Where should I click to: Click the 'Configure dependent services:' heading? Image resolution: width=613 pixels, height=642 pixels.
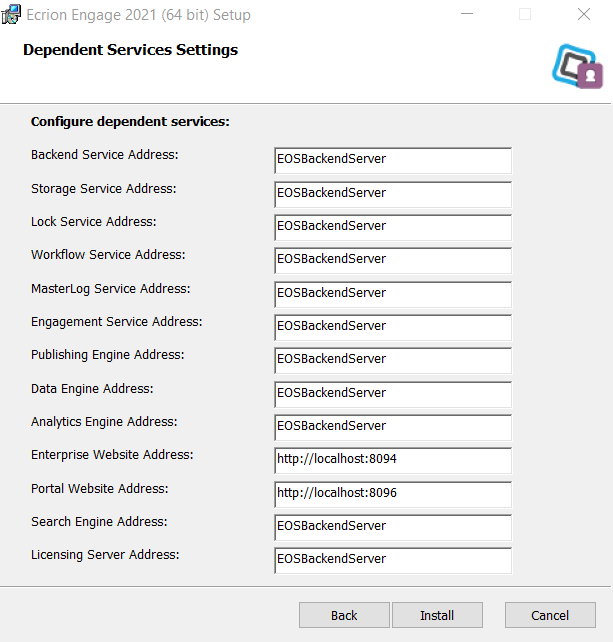click(x=130, y=122)
